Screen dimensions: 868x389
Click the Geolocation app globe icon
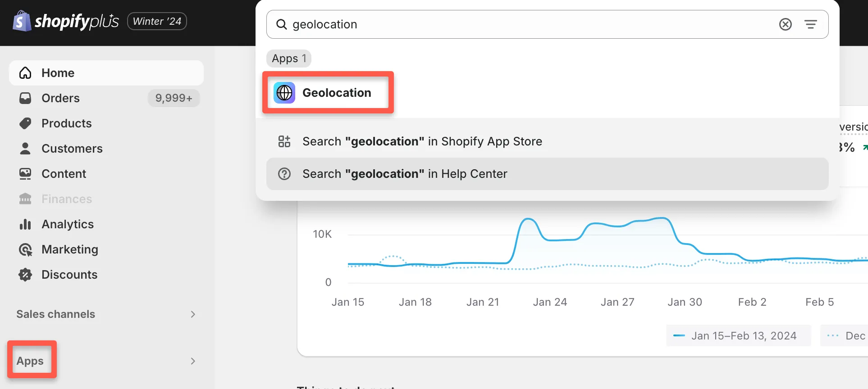[x=284, y=93]
